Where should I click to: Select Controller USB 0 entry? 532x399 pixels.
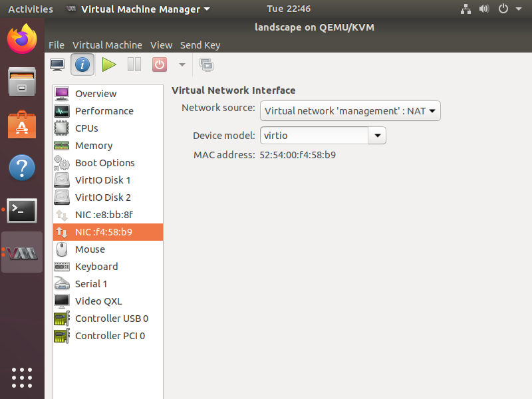coord(108,319)
